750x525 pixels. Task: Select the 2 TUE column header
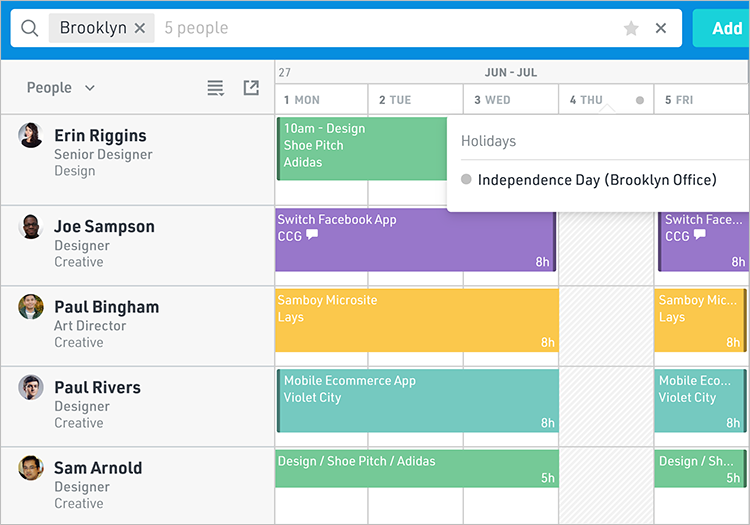415,99
